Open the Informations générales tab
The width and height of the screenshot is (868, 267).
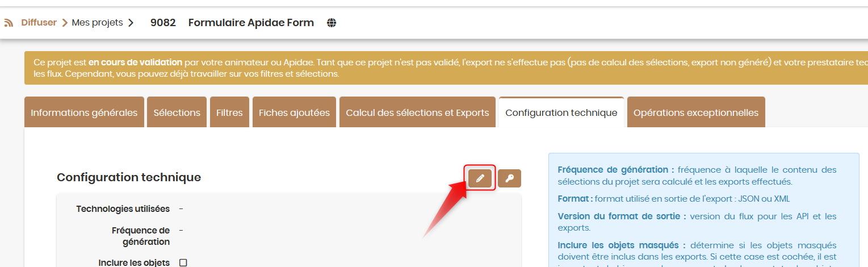click(84, 112)
